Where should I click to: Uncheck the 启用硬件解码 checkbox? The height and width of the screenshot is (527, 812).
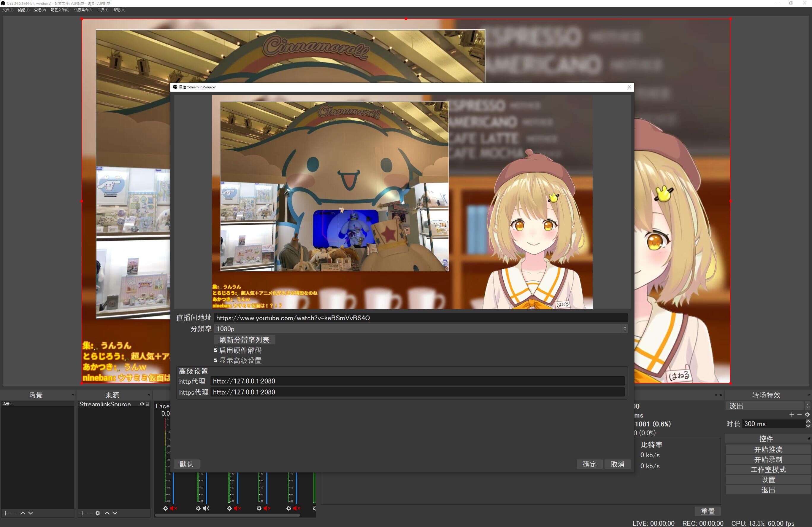coord(216,350)
